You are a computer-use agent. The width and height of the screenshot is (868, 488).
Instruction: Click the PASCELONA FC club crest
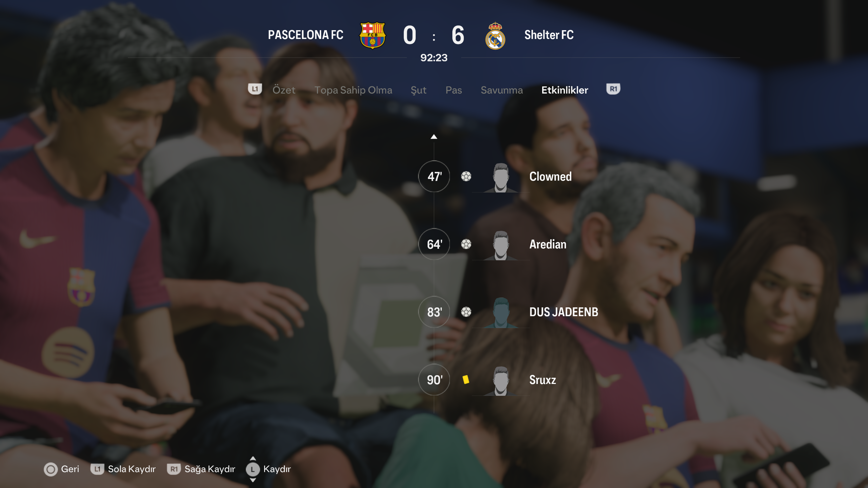click(372, 36)
